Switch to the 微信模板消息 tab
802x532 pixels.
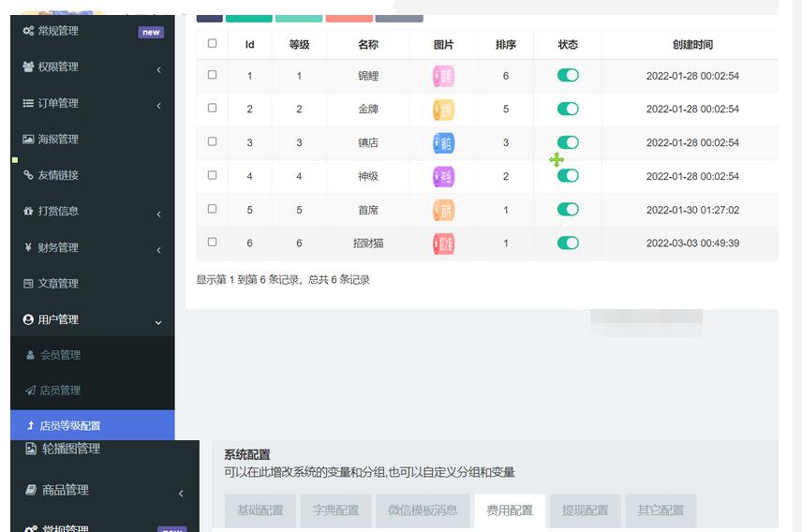pos(423,510)
